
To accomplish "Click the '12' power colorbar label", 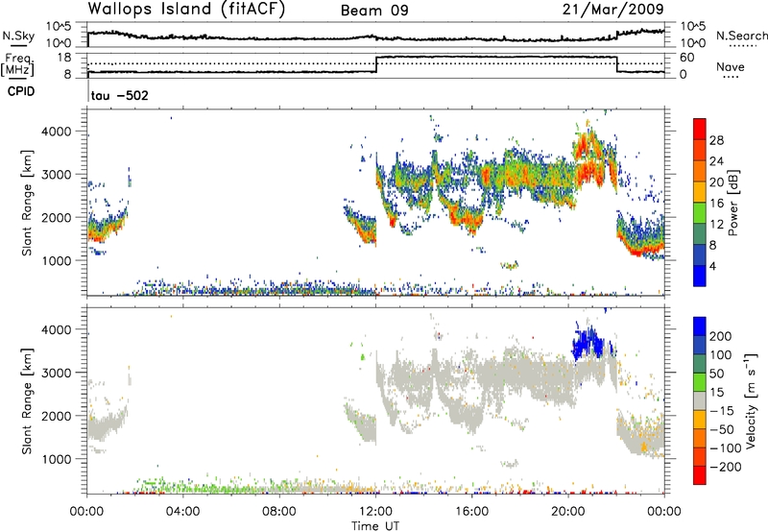I will pyautogui.click(x=716, y=225).
